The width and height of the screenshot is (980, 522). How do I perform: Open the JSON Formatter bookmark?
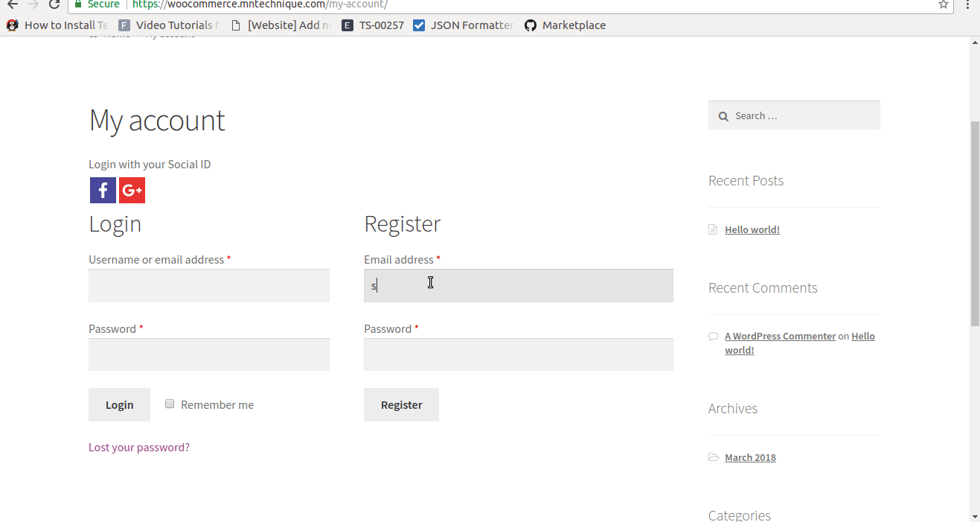(x=463, y=25)
